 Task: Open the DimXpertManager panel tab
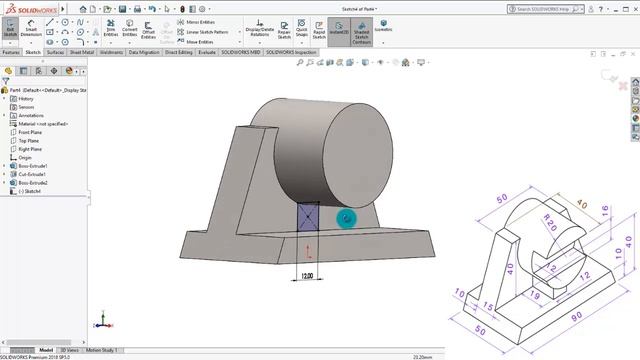tap(54, 71)
